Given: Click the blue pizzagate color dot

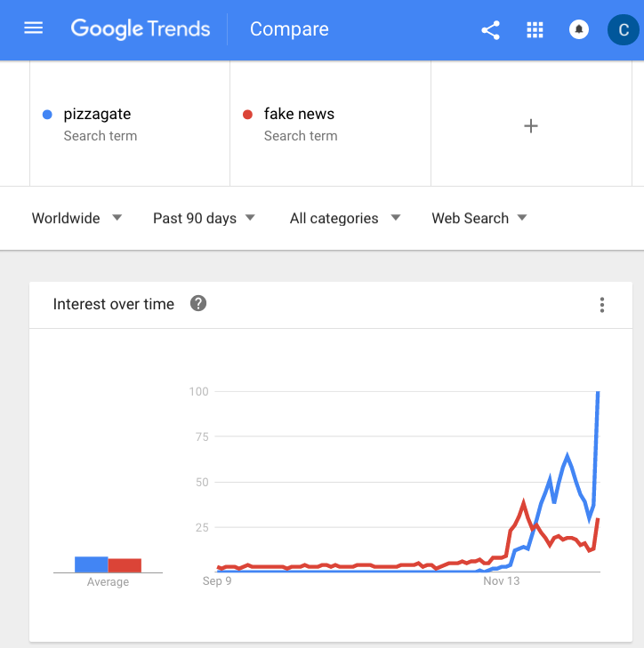Looking at the screenshot, I should [47, 115].
